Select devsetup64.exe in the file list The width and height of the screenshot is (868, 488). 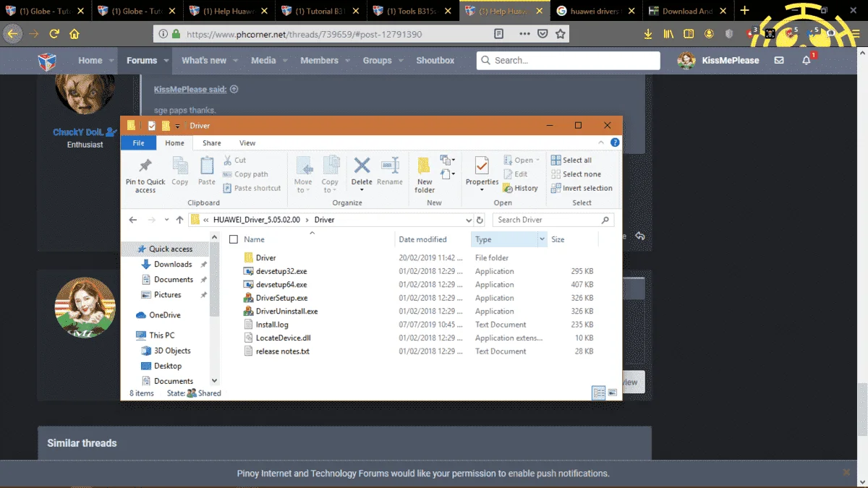click(x=281, y=285)
